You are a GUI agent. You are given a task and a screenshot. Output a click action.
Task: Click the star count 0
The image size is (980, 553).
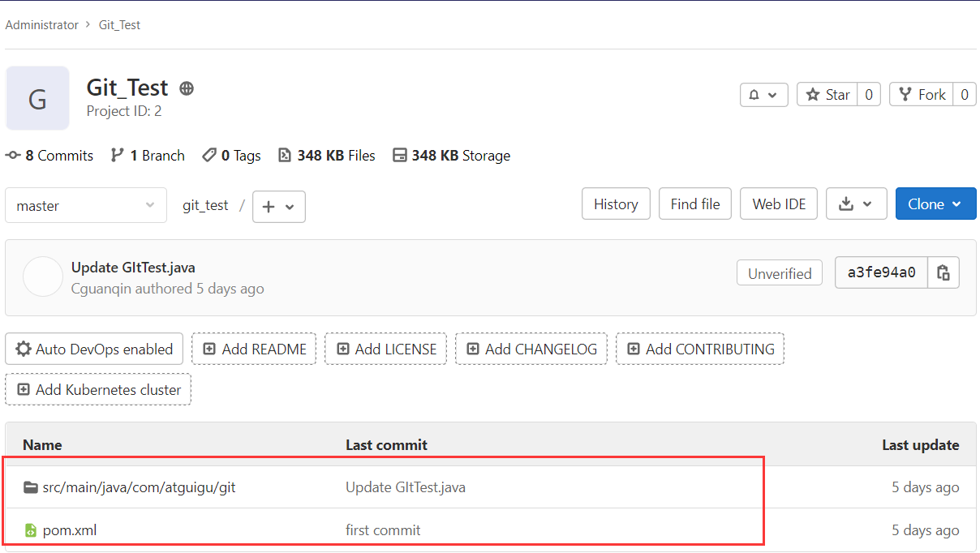[868, 95]
